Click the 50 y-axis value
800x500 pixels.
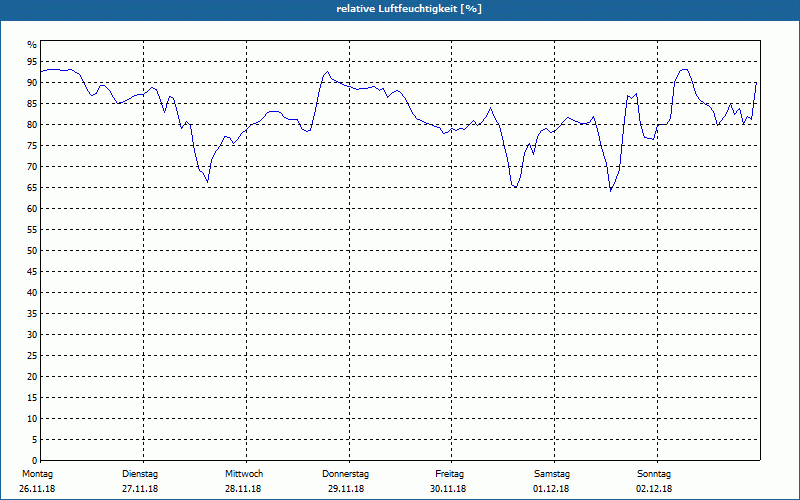click(32, 251)
